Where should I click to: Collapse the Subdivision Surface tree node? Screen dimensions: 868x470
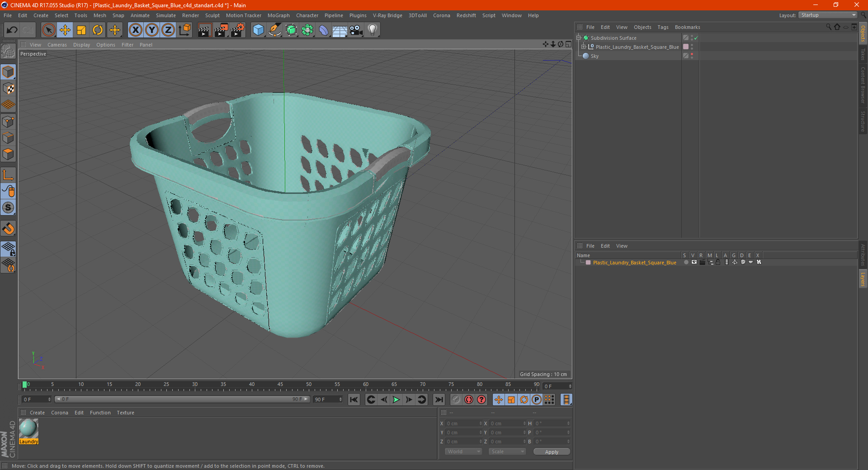click(x=579, y=38)
